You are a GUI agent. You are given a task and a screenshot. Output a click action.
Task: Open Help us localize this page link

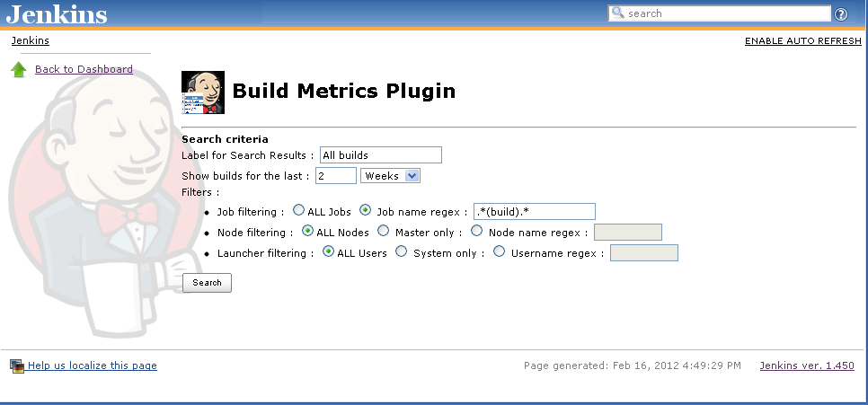point(93,365)
